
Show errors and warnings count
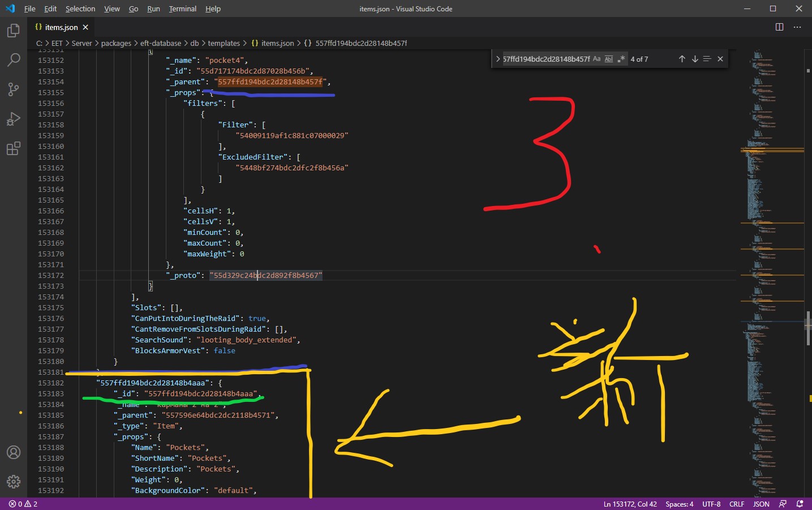tap(23, 504)
